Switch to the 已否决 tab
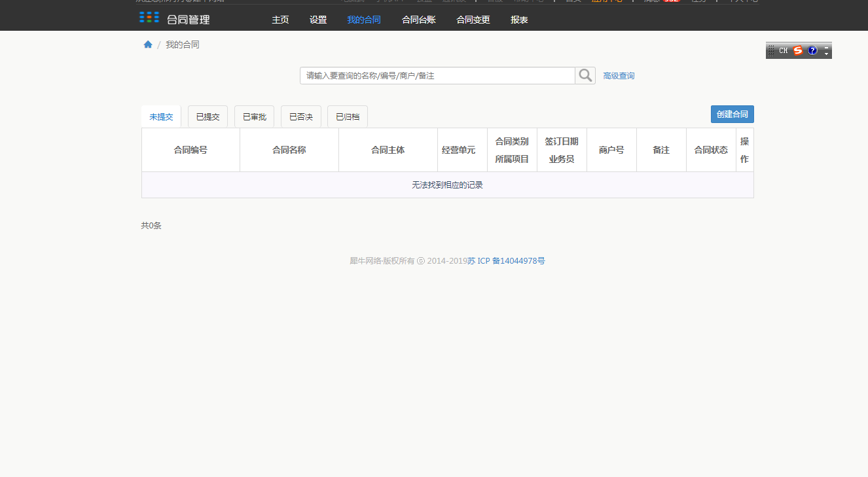This screenshot has height=477, width=868. pos(301,116)
